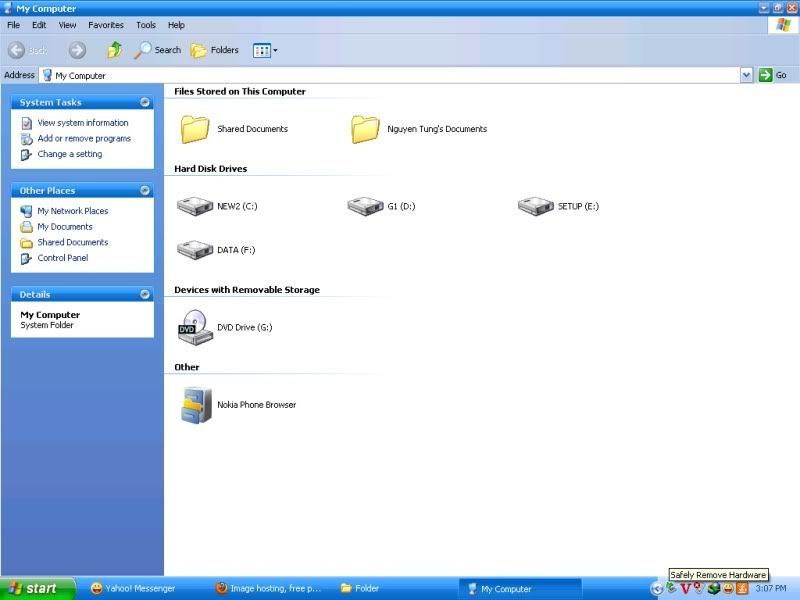Click the Start button
This screenshot has height=600, width=800.
click(37, 588)
